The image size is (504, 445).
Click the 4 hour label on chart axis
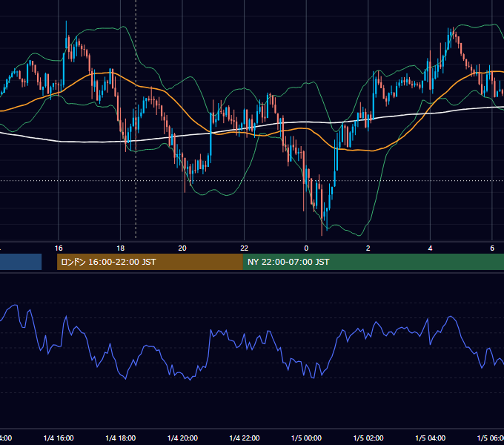tap(430, 248)
